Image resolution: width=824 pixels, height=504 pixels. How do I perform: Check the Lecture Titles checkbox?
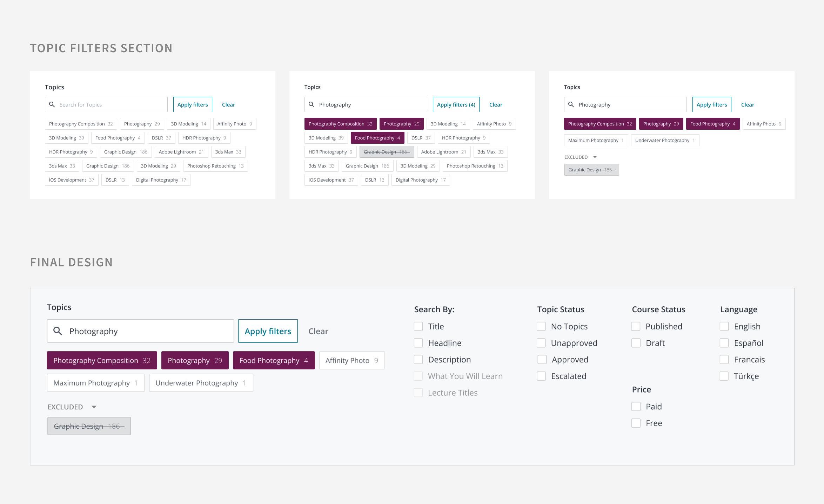418,393
